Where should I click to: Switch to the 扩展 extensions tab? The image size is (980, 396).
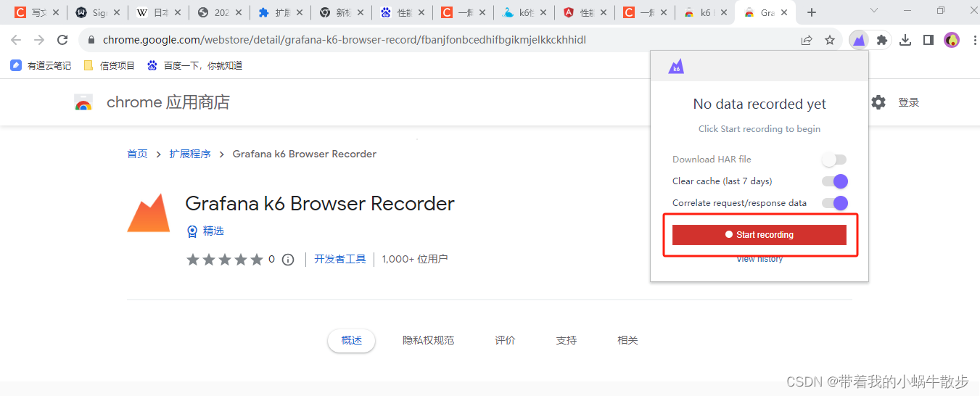[x=280, y=12]
